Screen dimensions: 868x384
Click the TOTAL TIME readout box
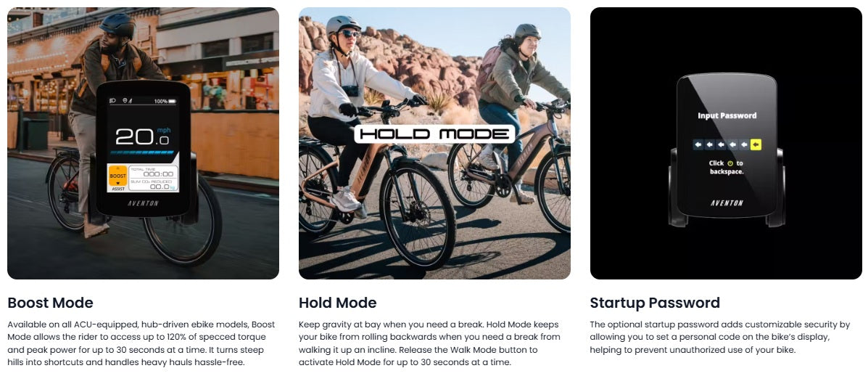point(153,172)
